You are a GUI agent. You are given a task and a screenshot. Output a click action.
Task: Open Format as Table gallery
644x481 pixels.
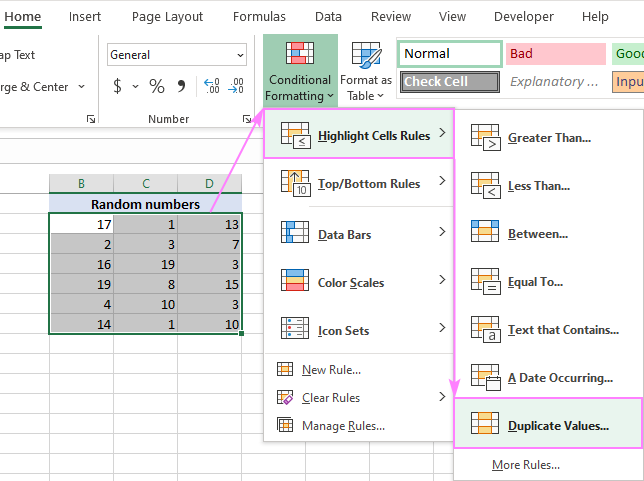(x=366, y=70)
